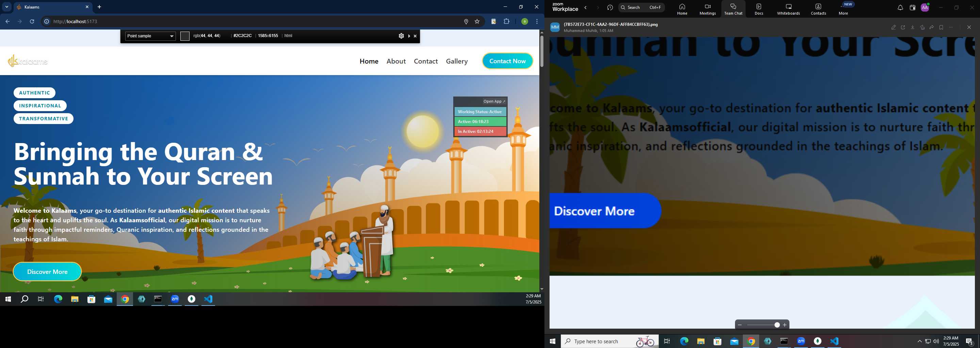The image size is (980, 348).
Task: Click the sampled color swatch #2C2C2C
Action: (x=185, y=36)
